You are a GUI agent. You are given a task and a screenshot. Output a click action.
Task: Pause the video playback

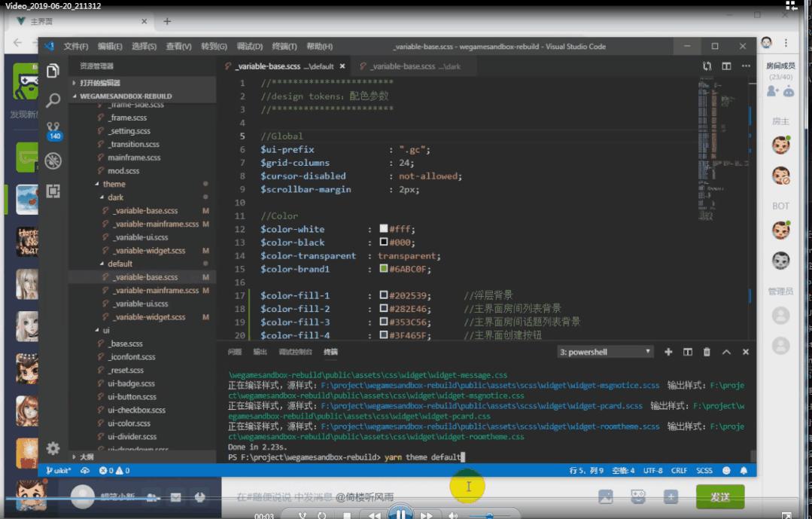[400, 515]
